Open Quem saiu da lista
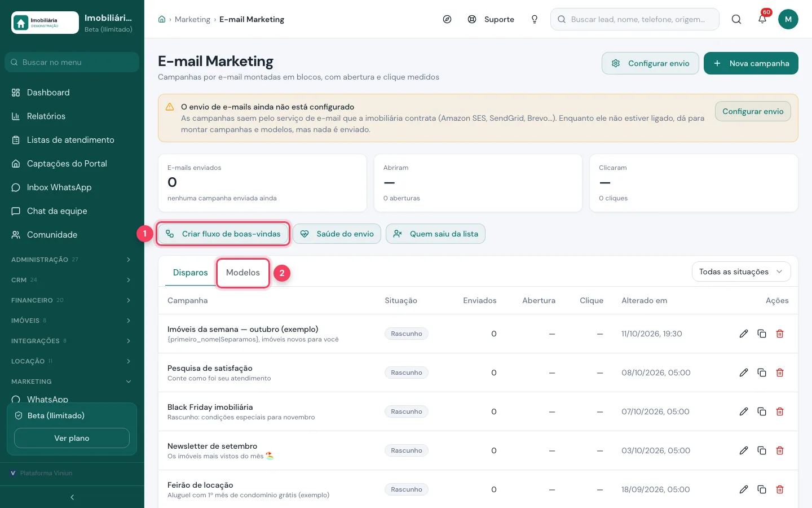This screenshot has width=812, height=508. pyautogui.click(x=435, y=234)
